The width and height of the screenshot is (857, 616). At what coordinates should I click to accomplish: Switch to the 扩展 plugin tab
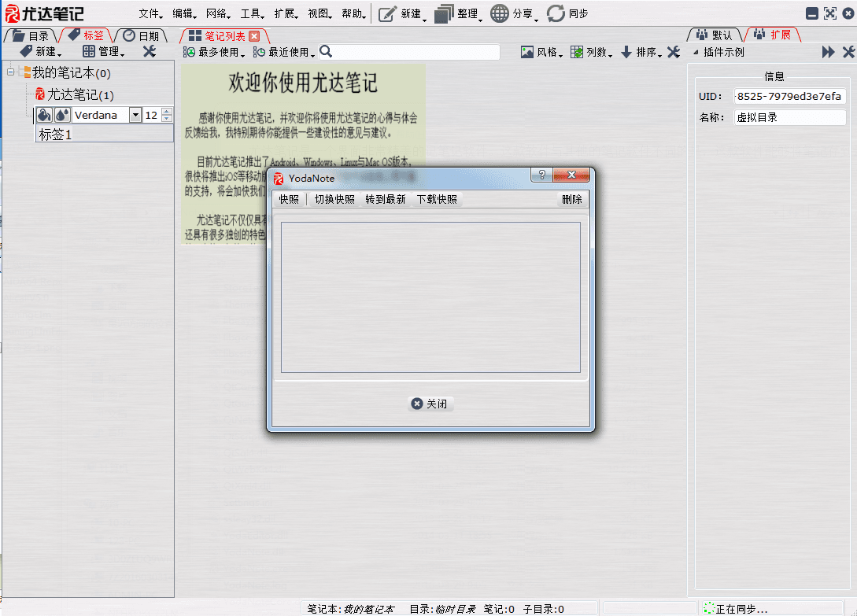pos(773,35)
